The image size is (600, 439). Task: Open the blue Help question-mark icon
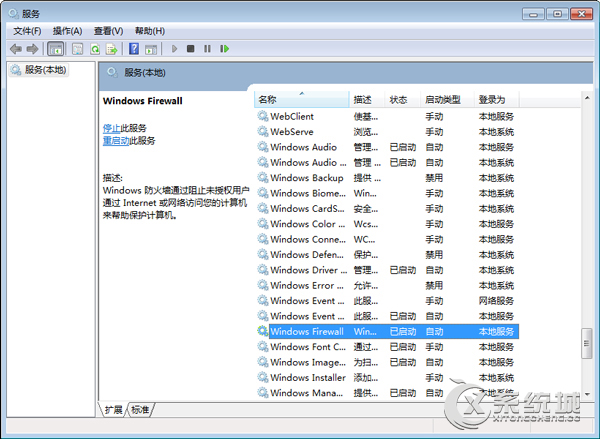(x=134, y=49)
